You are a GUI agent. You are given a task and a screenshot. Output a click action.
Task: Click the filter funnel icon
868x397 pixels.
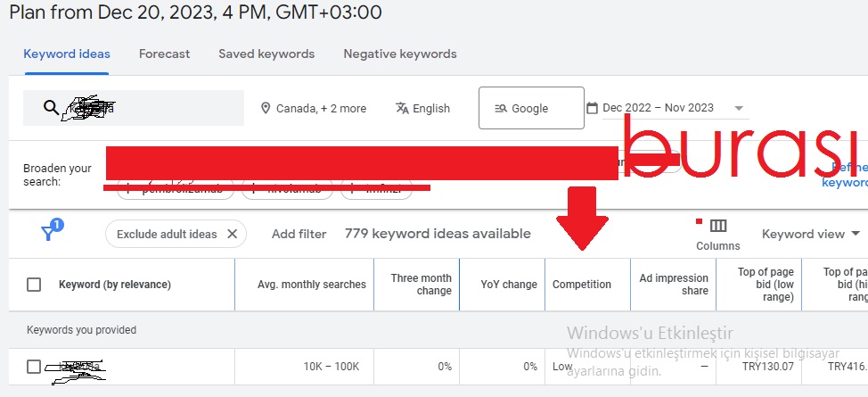pyautogui.click(x=52, y=230)
